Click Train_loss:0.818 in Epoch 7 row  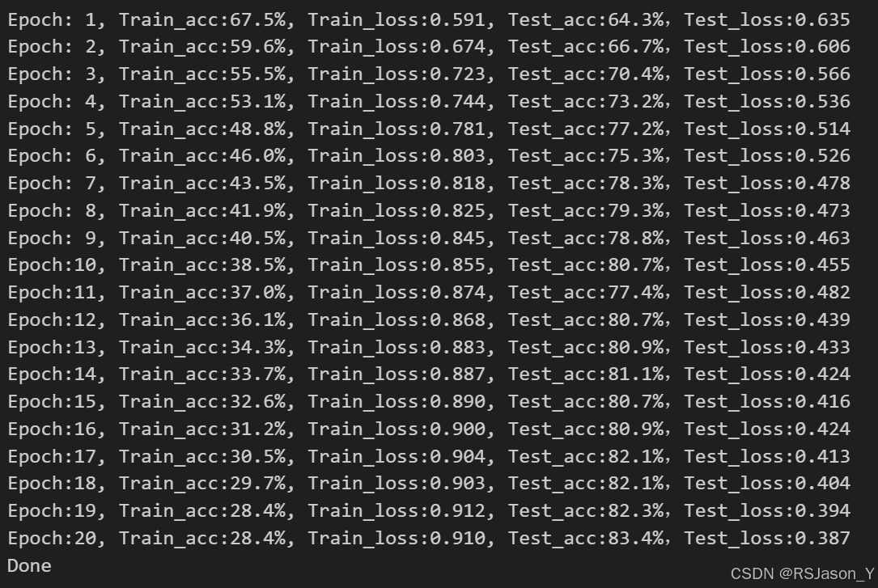click(397, 184)
